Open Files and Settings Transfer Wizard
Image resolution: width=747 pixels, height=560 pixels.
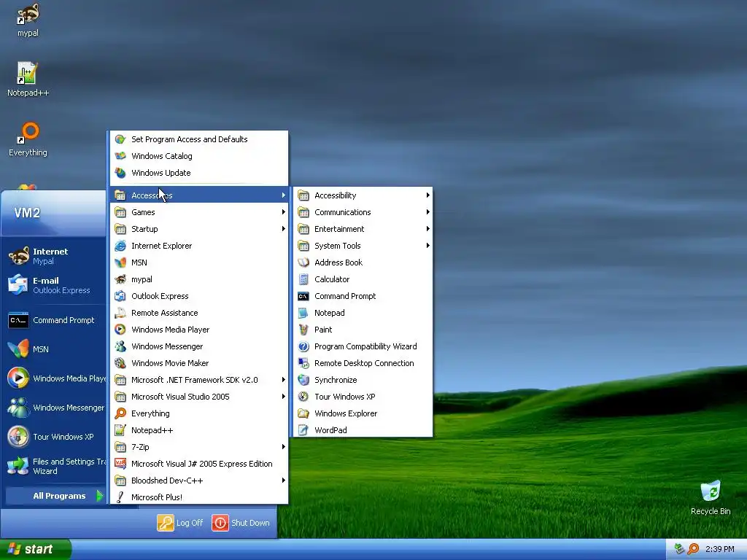(x=55, y=466)
